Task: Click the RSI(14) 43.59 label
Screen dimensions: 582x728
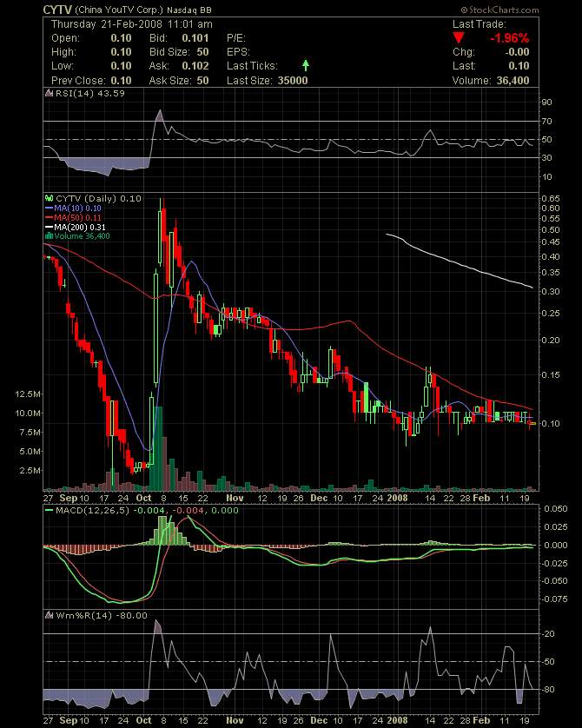Action: (x=90, y=93)
